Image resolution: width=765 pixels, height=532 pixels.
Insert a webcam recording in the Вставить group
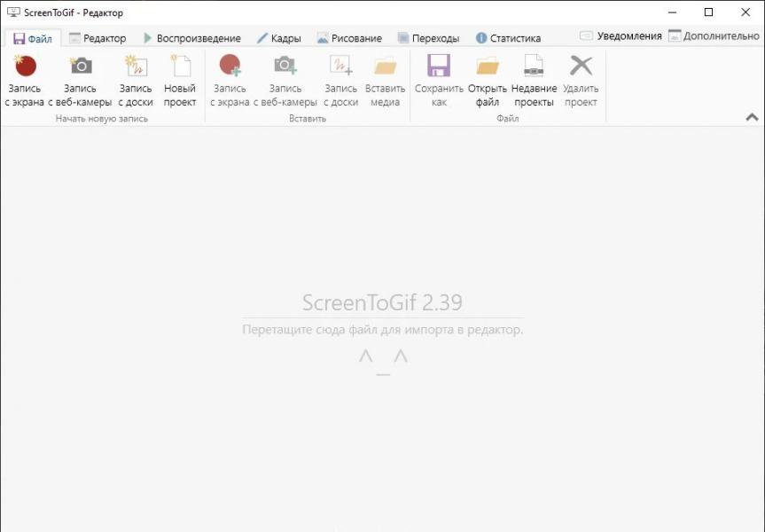coord(285,81)
